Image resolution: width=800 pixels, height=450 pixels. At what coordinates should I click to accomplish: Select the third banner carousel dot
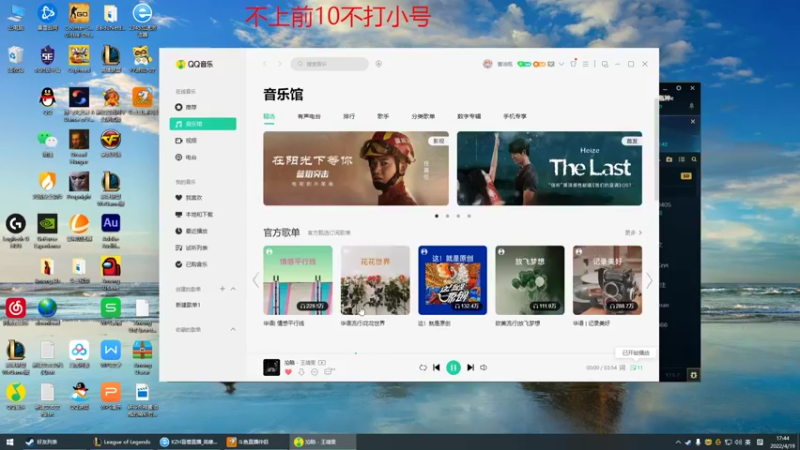pos(458,216)
